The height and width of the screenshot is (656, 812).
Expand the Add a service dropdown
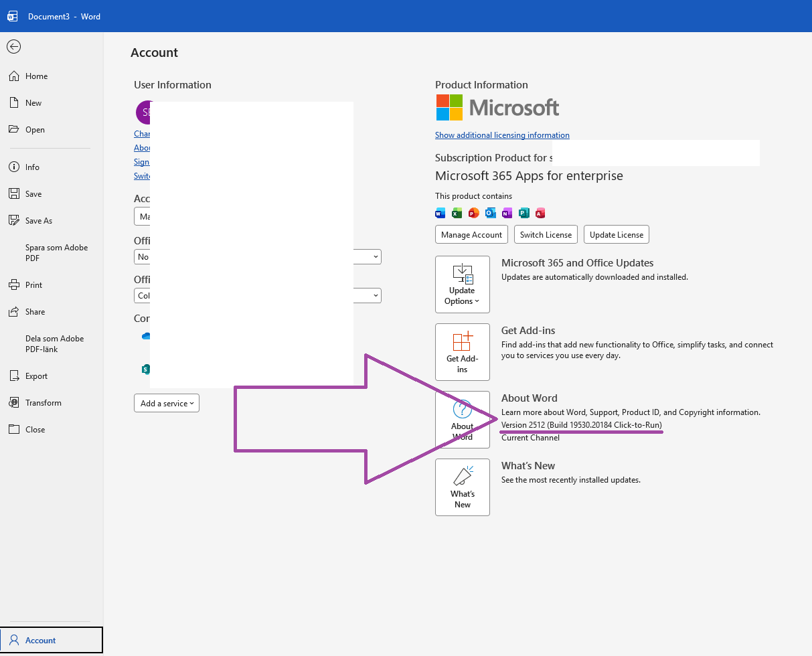pos(167,403)
